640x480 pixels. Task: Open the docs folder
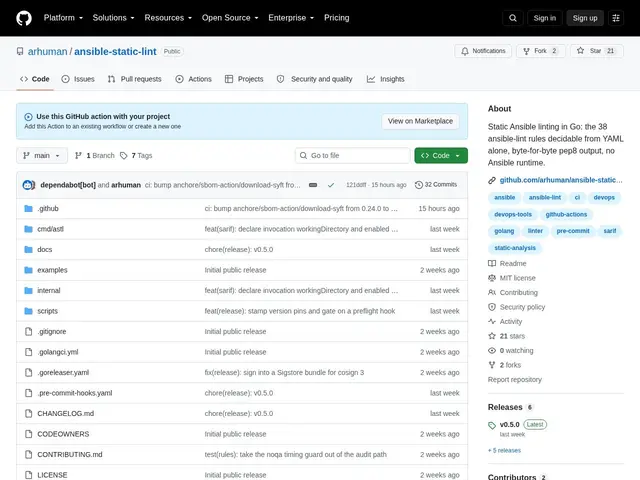[44, 249]
